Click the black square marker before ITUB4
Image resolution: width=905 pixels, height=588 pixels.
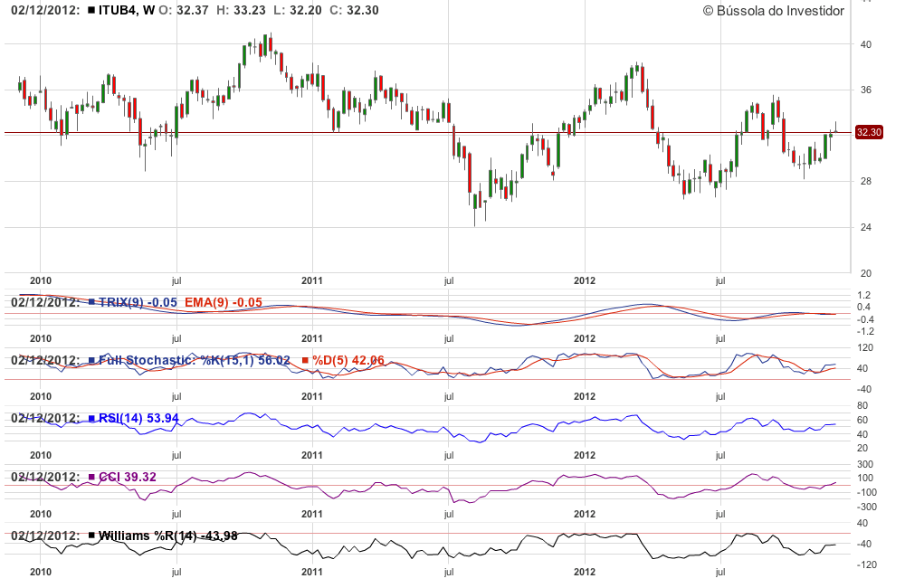point(91,10)
